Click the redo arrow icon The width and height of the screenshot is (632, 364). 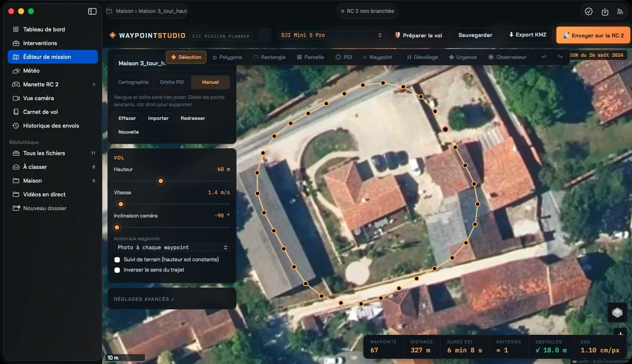click(x=560, y=57)
